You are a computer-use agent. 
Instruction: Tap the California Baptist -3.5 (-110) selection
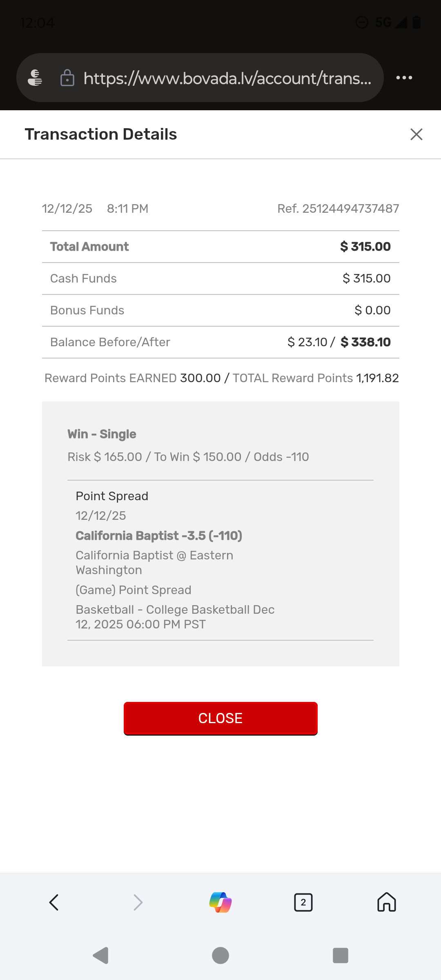159,536
